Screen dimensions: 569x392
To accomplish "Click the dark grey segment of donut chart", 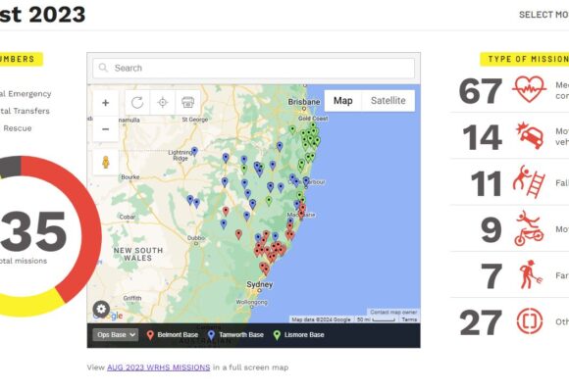I will 11,167.
